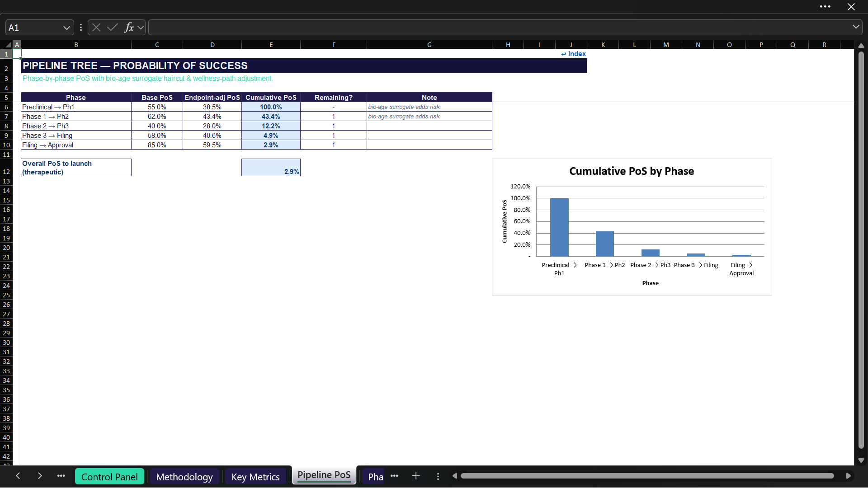Open function dropdown arrow beside fx
This screenshot has height=488, width=868.
pos(141,28)
